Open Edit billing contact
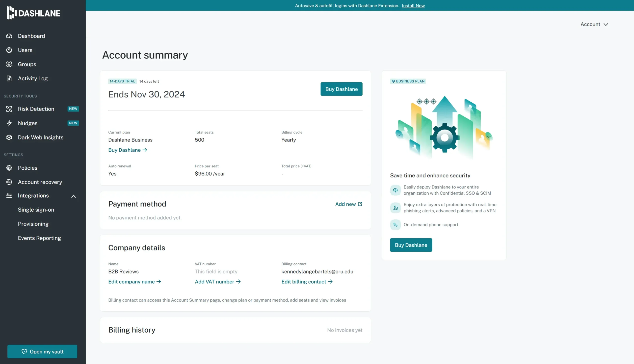This screenshot has height=364, width=634. point(307,281)
